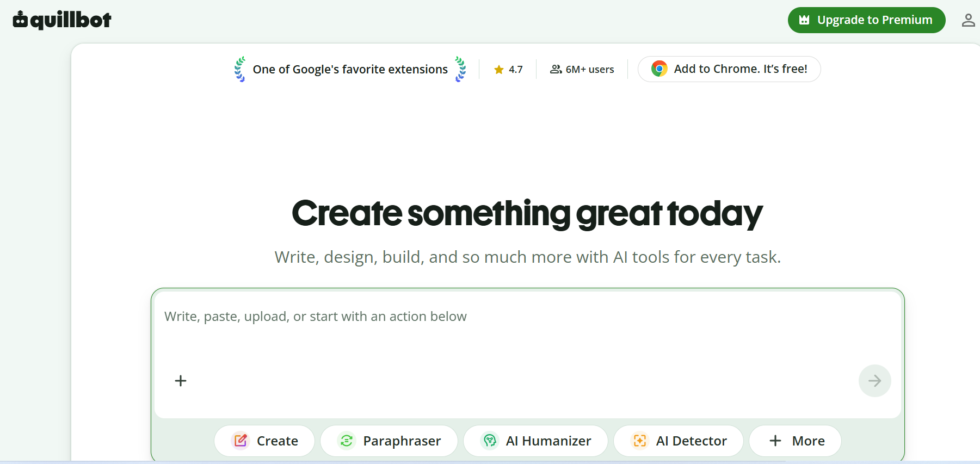Click Add to Chrome. It's free! button
The width and height of the screenshot is (980, 464).
point(729,69)
